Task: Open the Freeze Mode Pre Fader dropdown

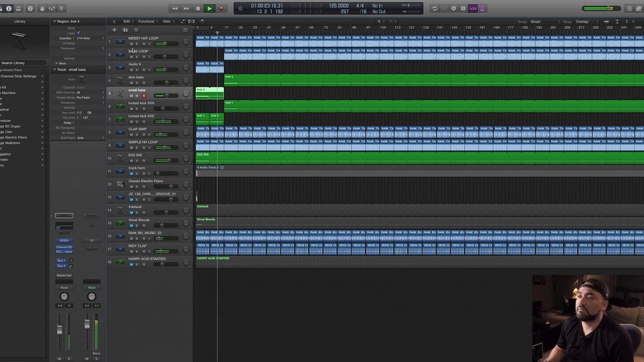Action: coord(89,98)
